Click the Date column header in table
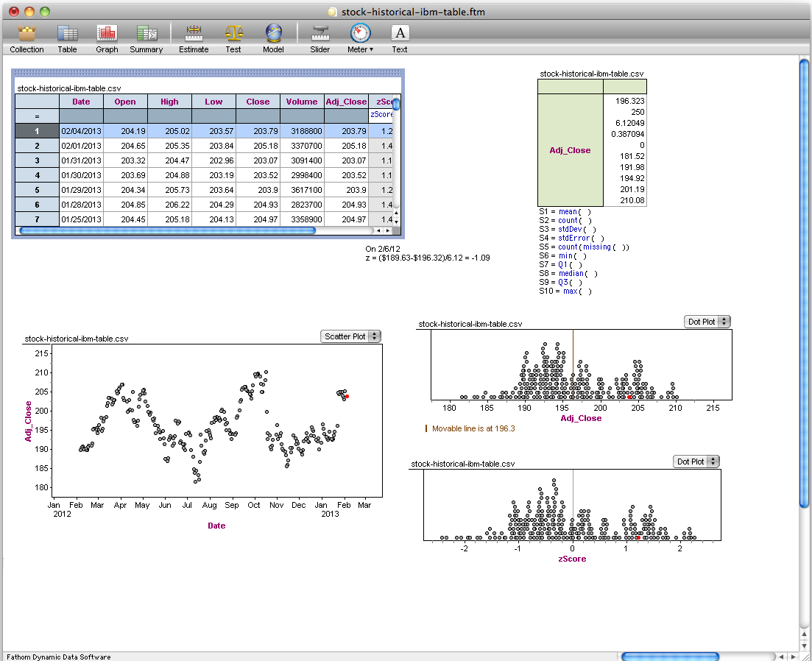 click(x=81, y=102)
